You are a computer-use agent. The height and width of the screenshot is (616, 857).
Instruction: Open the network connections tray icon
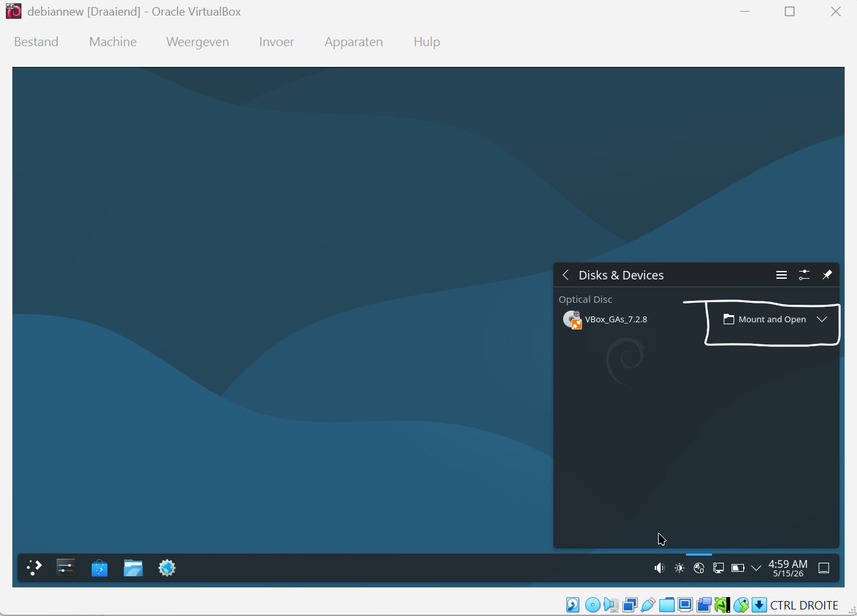click(x=719, y=568)
